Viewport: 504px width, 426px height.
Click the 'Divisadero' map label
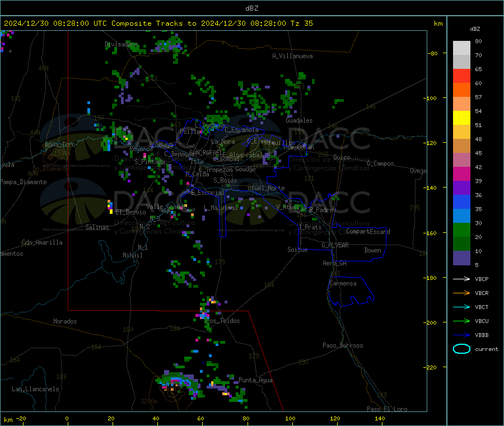tap(121, 44)
